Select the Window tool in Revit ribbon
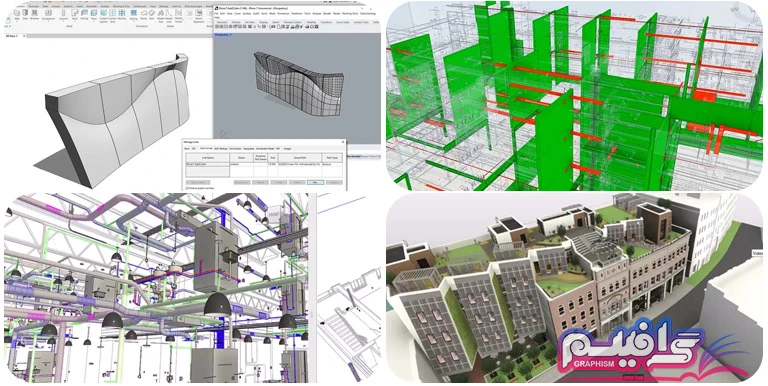768x386 pixels. [x=35, y=15]
